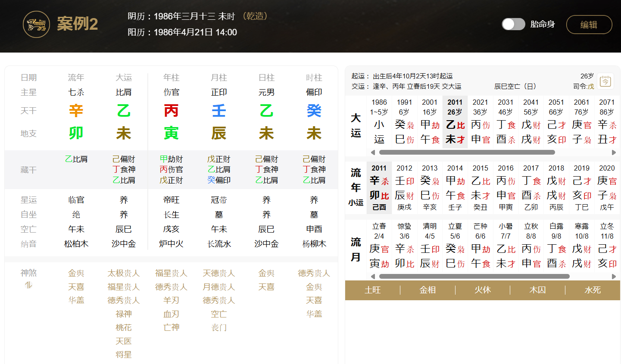Click the 今 calendar icon
Screen dimensions: 621x364
point(605,81)
